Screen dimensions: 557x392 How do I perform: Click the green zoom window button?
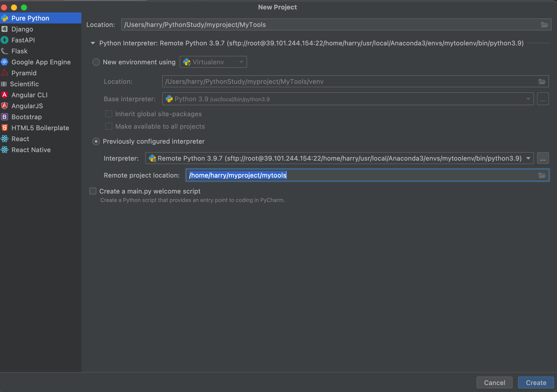pyautogui.click(x=24, y=7)
